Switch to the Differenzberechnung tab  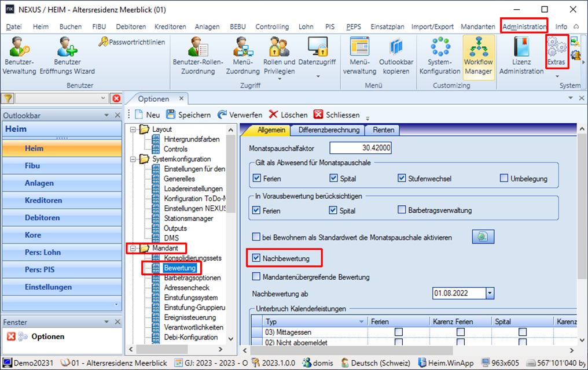coord(329,130)
